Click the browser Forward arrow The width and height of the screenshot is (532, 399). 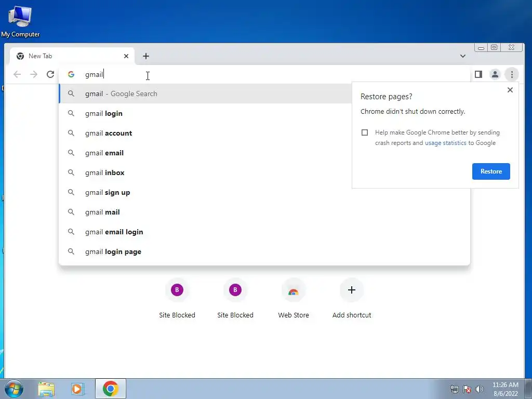(x=34, y=74)
